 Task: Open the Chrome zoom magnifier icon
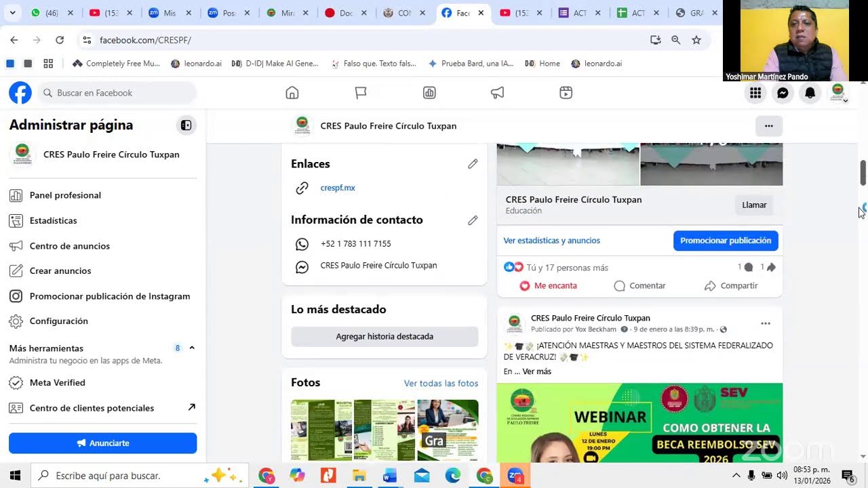(x=676, y=40)
